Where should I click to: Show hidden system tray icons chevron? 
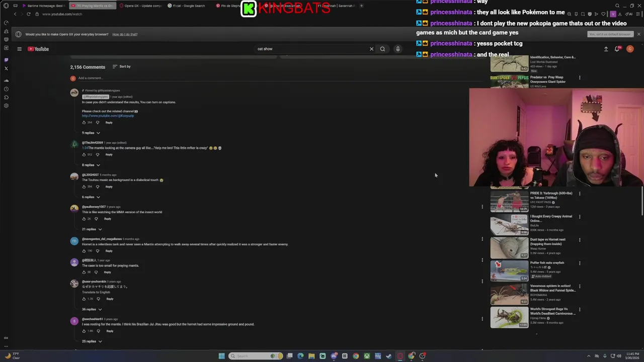[590, 356]
